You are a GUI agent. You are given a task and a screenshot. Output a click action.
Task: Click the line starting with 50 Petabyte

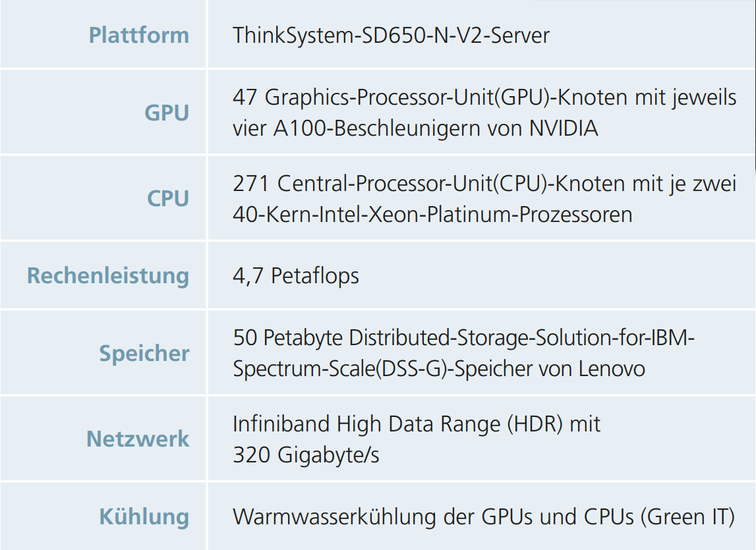point(465,338)
